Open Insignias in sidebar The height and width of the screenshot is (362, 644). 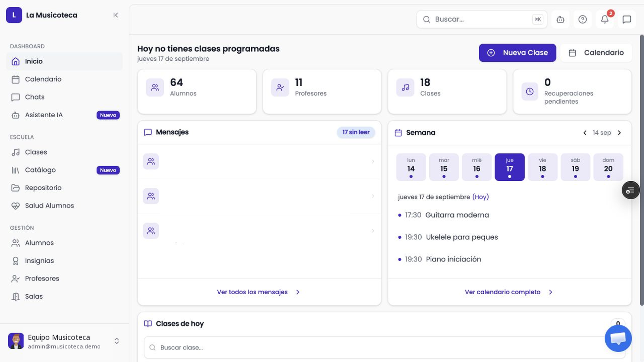[x=64, y=261]
